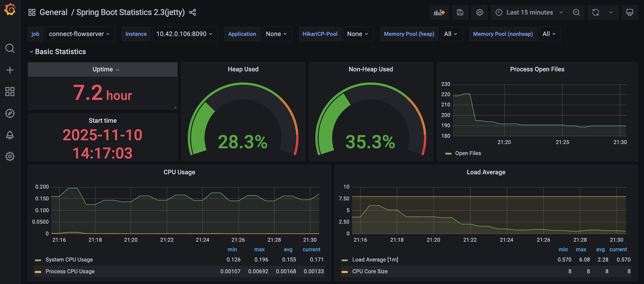Click the Uptime panel resize handle corner
Image resolution: width=644 pixels, height=284 pixels.
[175, 107]
